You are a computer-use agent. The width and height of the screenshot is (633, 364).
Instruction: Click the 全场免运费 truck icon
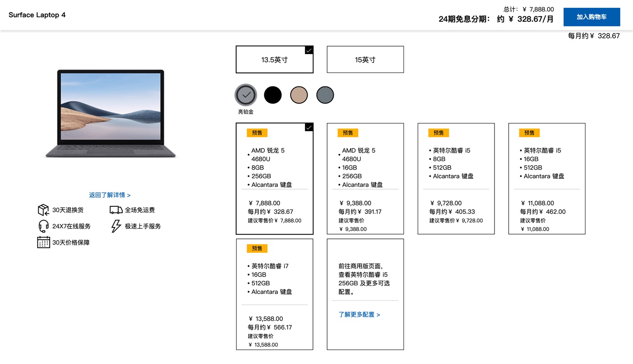(116, 210)
